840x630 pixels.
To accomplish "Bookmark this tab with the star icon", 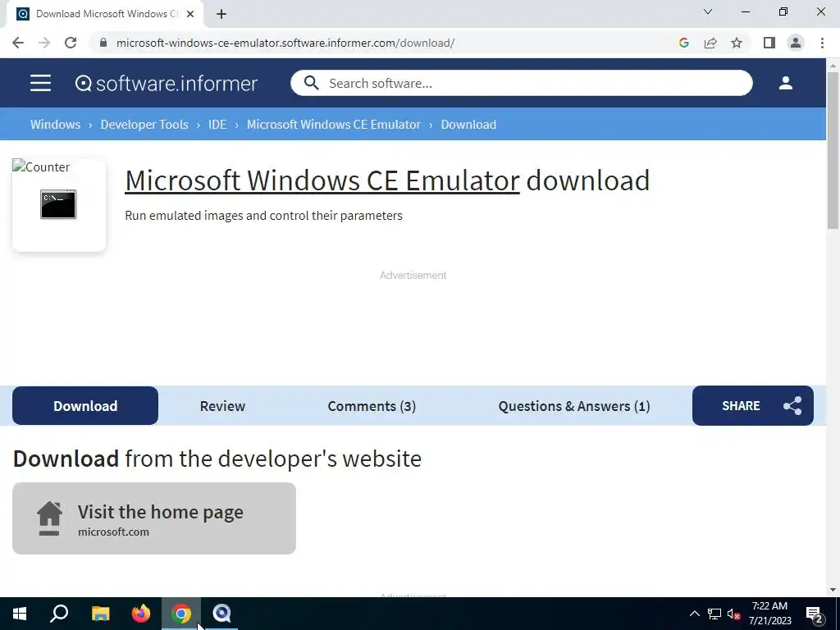I will tap(737, 43).
